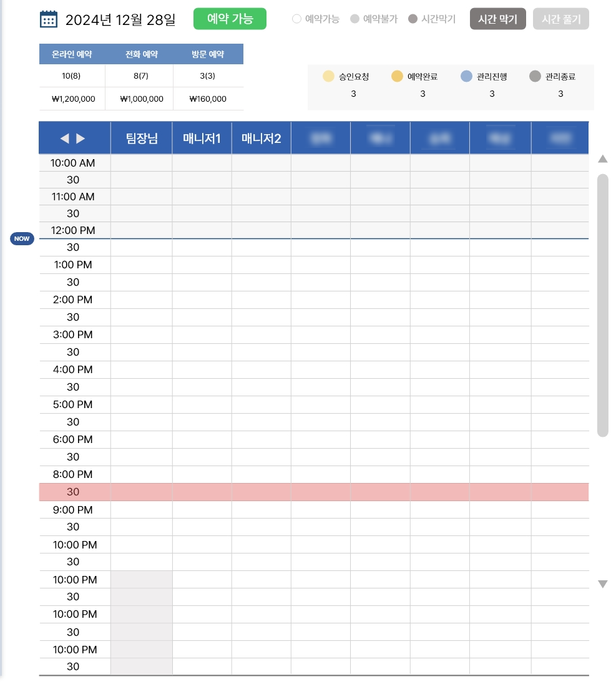Open the 전화 예약 tab header
The width and height of the screenshot is (616, 692).
(141, 54)
